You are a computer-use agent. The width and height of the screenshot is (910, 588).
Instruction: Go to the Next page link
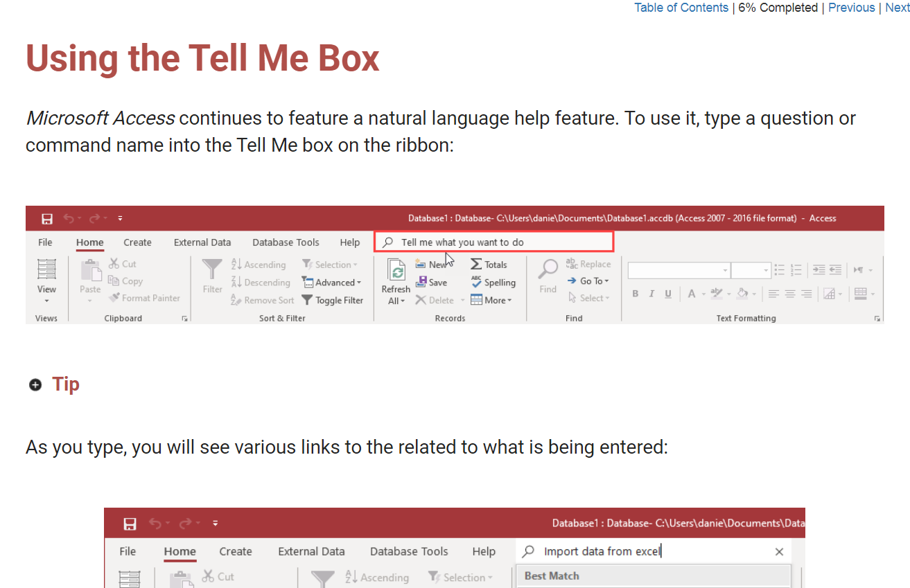[898, 8]
